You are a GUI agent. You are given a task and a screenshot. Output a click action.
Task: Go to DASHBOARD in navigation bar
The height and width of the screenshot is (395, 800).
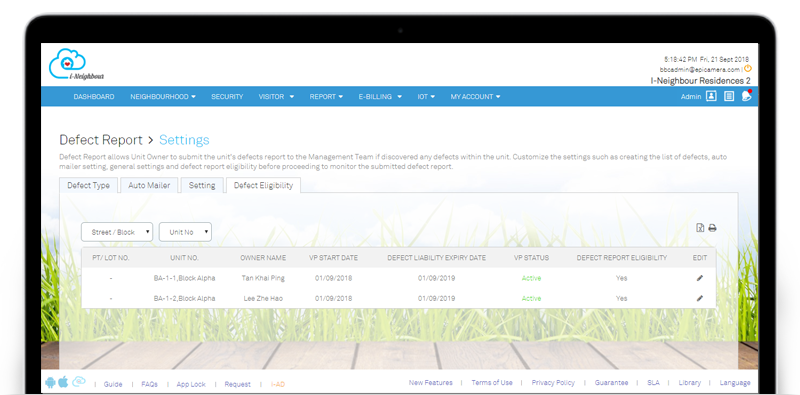(x=94, y=96)
